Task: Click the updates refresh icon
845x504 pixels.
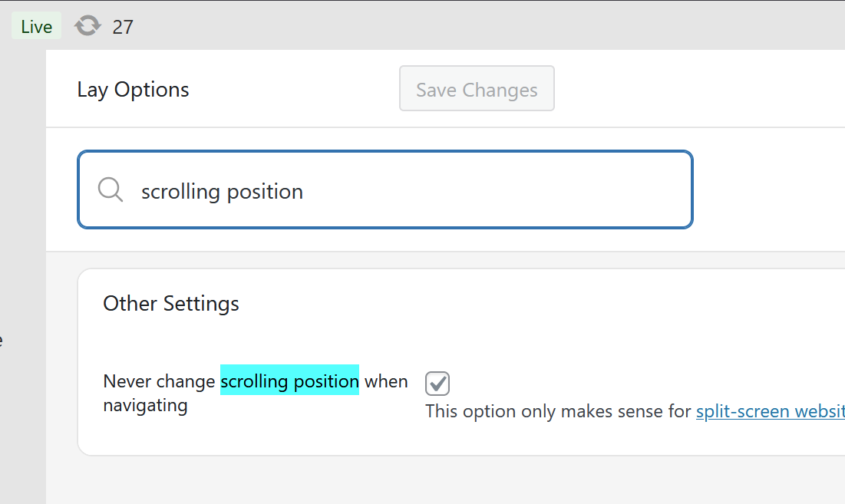Action: pyautogui.click(x=87, y=27)
